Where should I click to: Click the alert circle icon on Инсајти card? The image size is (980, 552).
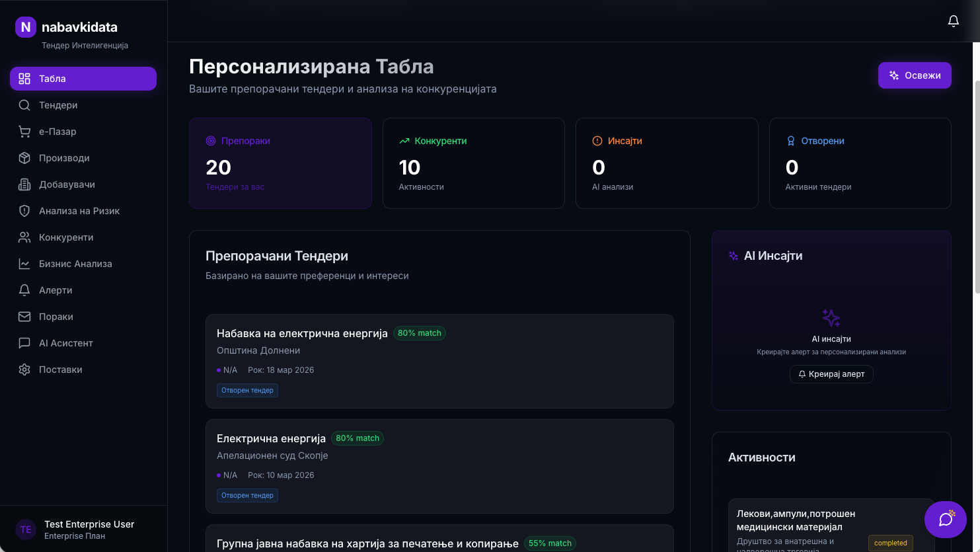(x=597, y=141)
